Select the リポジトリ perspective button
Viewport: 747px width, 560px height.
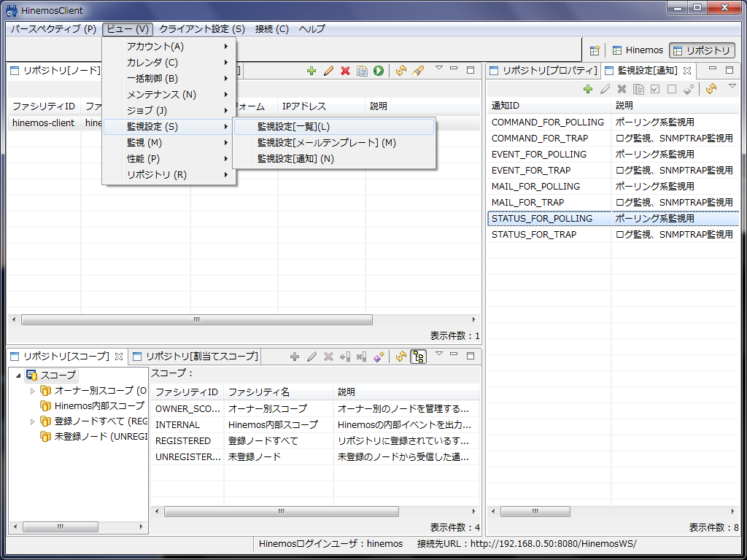(x=702, y=50)
